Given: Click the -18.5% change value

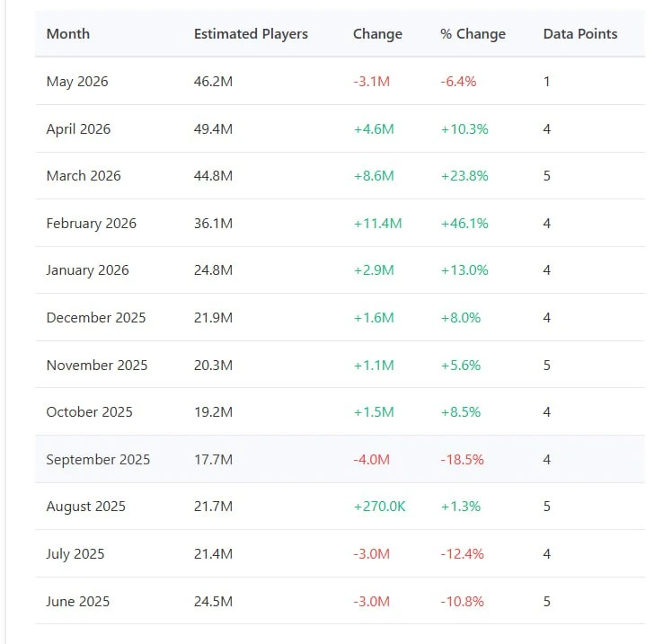Looking at the screenshot, I should 462,459.
